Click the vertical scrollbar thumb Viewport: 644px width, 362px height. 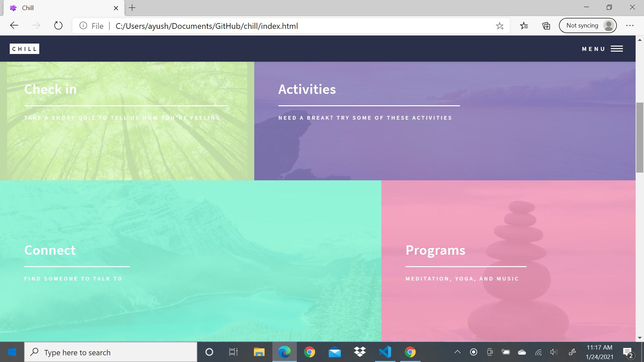click(x=640, y=137)
